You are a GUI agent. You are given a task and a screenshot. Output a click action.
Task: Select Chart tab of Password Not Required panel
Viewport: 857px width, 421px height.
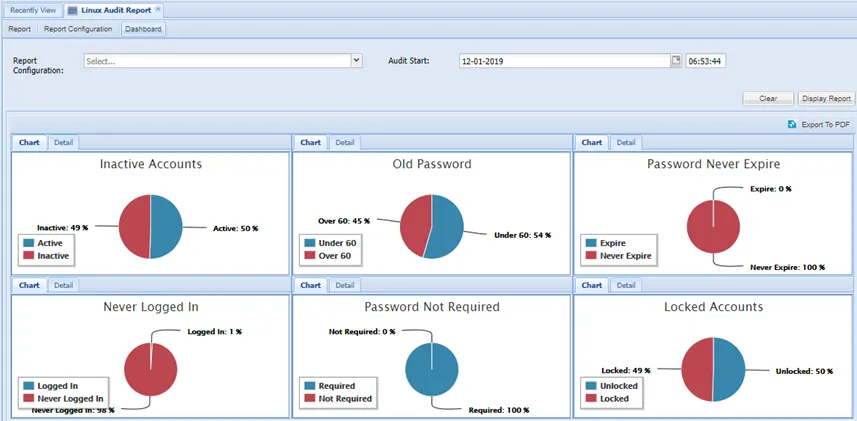tap(310, 285)
